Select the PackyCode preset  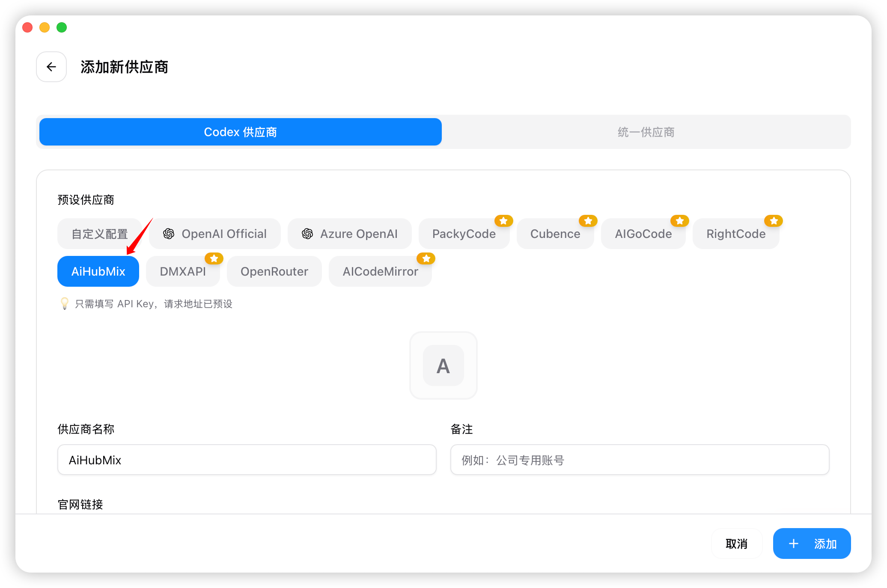464,234
